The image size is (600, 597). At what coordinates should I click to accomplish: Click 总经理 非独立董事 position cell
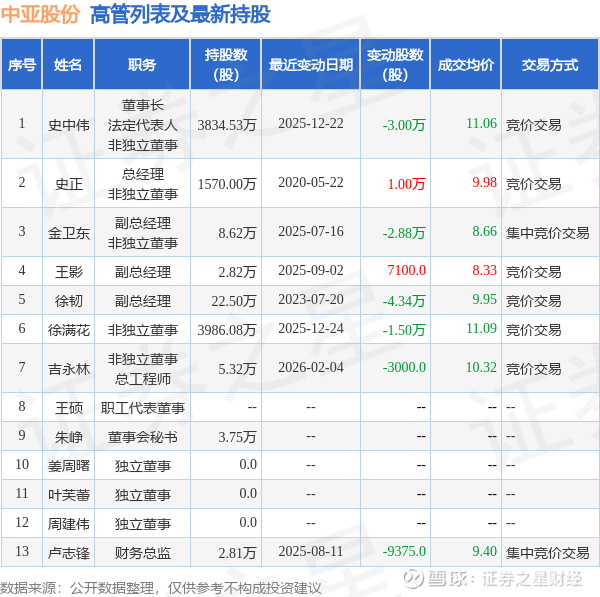click(x=142, y=184)
